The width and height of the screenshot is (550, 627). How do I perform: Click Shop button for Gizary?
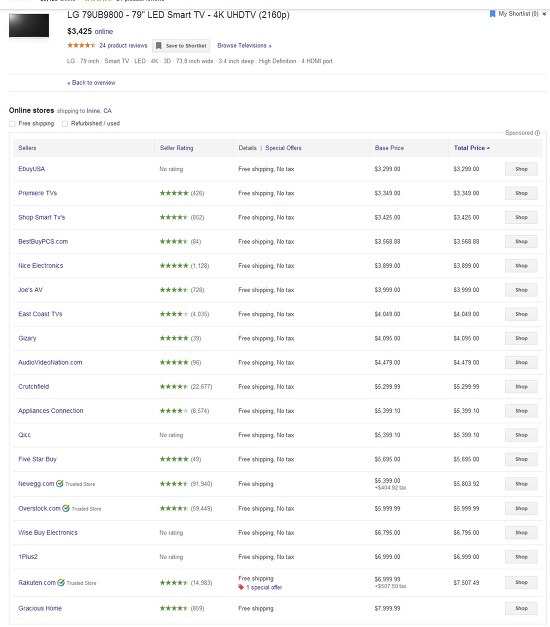coord(521,338)
